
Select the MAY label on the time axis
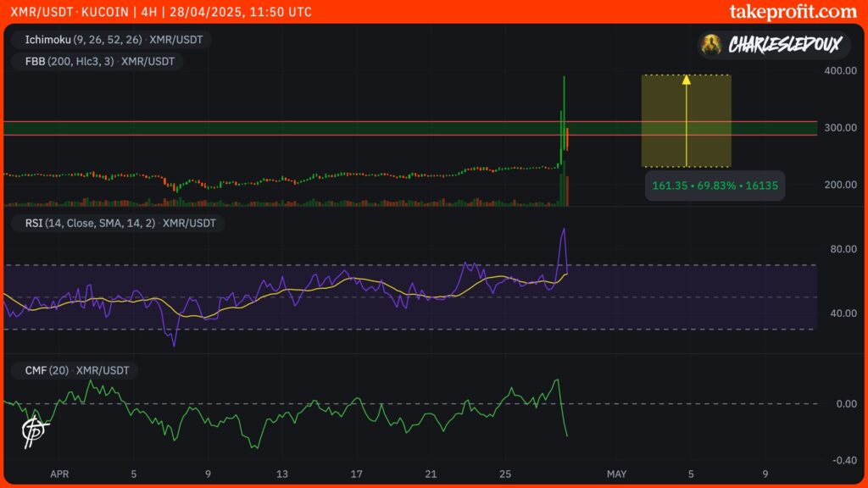[x=616, y=474]
